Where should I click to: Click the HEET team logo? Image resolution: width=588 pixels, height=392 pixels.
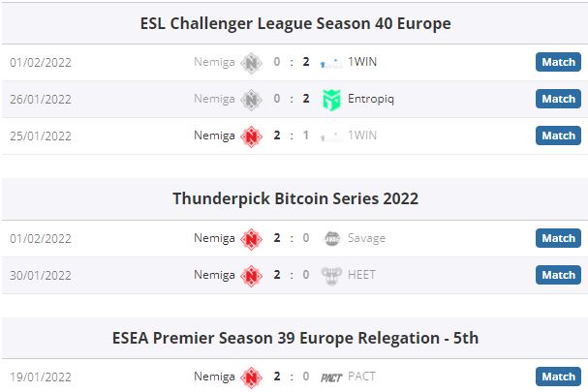tap(331, 275)
